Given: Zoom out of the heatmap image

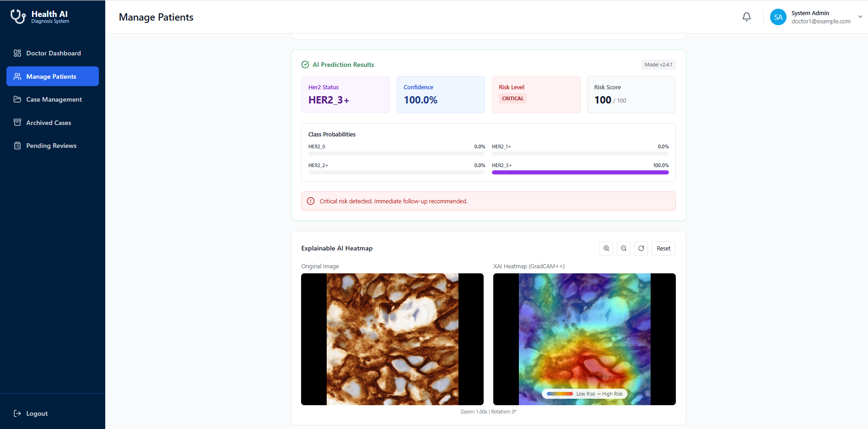Looking at the screenshot, I should [624, 248].
